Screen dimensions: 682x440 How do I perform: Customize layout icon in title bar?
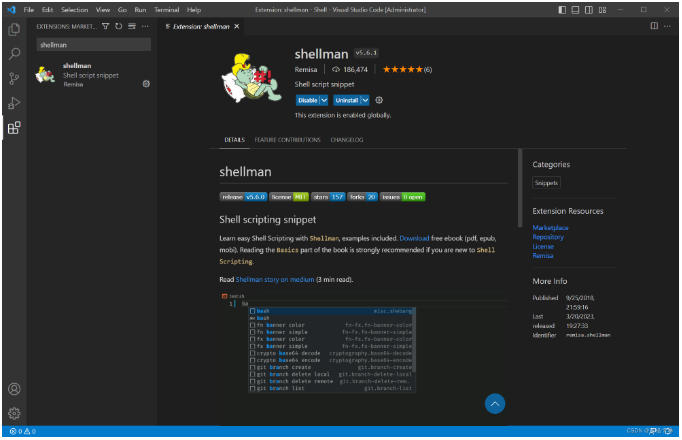pyautogui.click(x=602, y=10)
